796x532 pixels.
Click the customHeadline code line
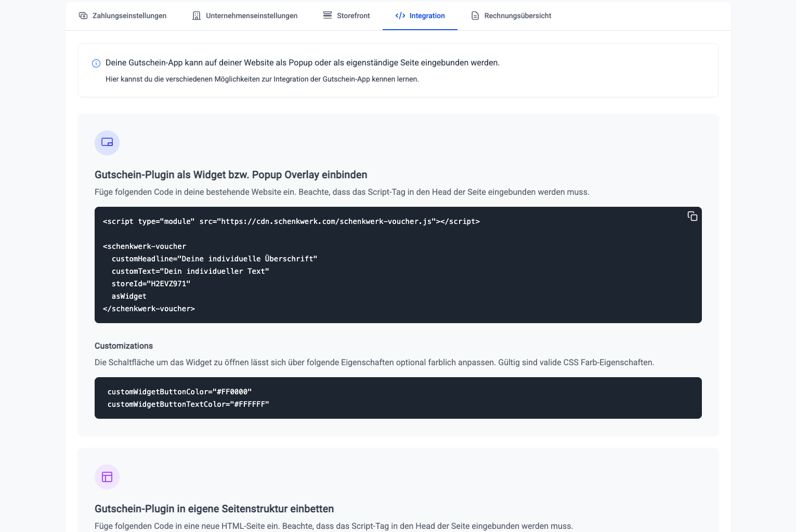[x=214, y=259]
